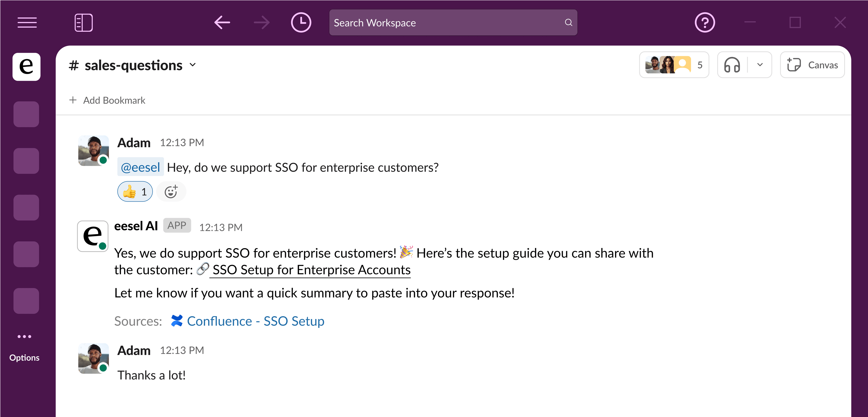Toggle the sidebar panel icon

(84, 23)
